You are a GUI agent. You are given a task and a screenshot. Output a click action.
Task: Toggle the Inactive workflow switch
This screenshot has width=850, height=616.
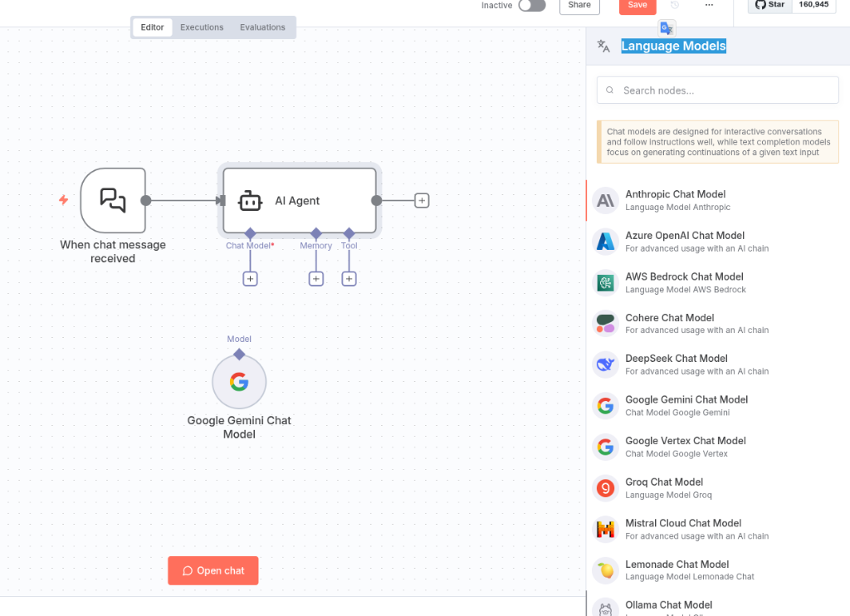pos(532,6)
